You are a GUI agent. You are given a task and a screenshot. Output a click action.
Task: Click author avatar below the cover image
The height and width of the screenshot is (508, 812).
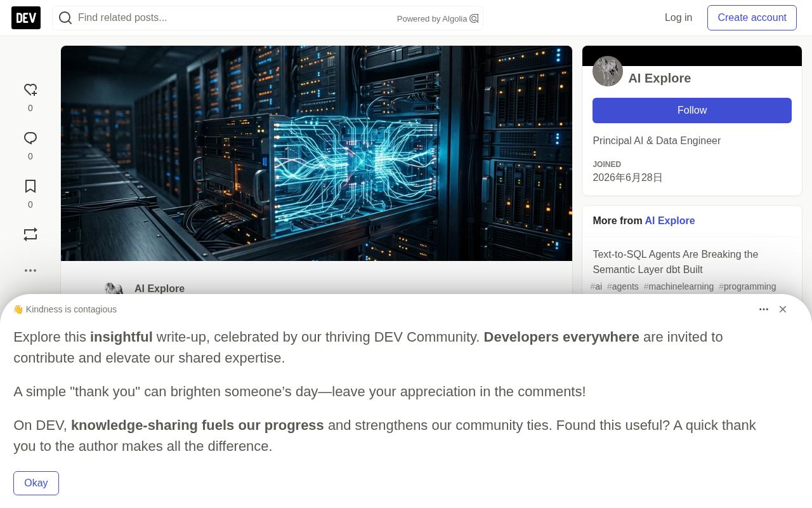pos(114,288)
